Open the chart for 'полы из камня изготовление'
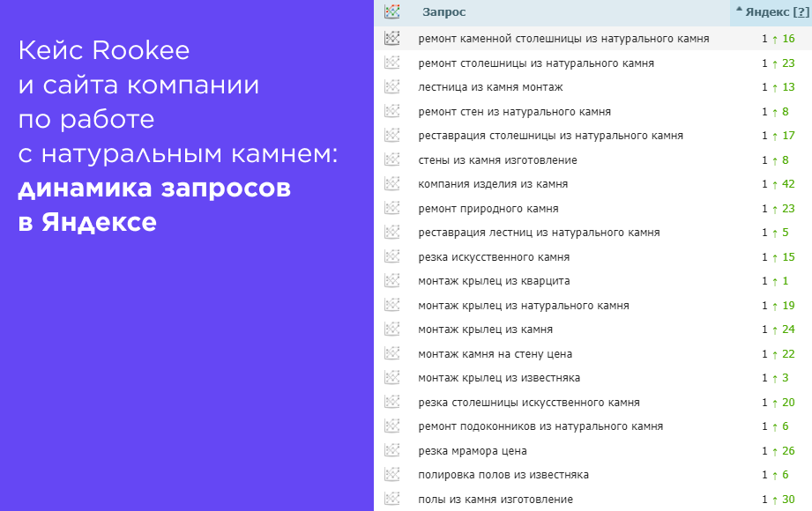The width and height of the screenshot is (812, 511). click(393, 498)
